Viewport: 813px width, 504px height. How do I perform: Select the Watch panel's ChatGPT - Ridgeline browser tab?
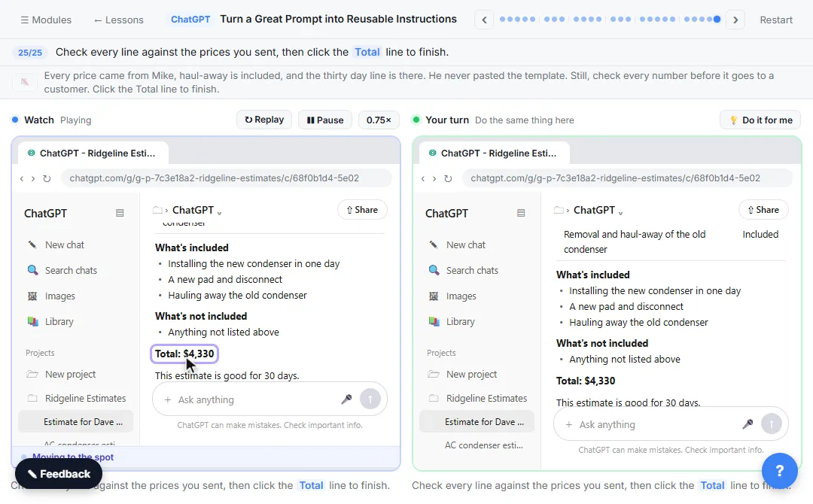click(93, 153)
